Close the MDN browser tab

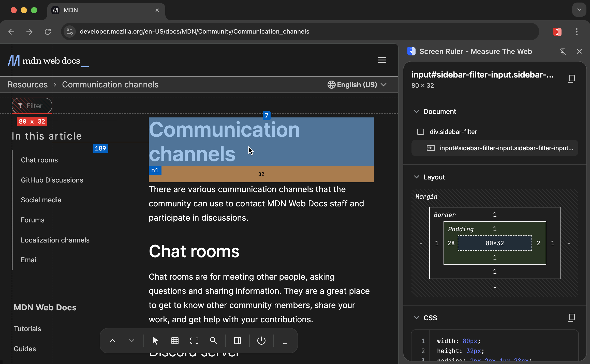(x=157, y=10)
